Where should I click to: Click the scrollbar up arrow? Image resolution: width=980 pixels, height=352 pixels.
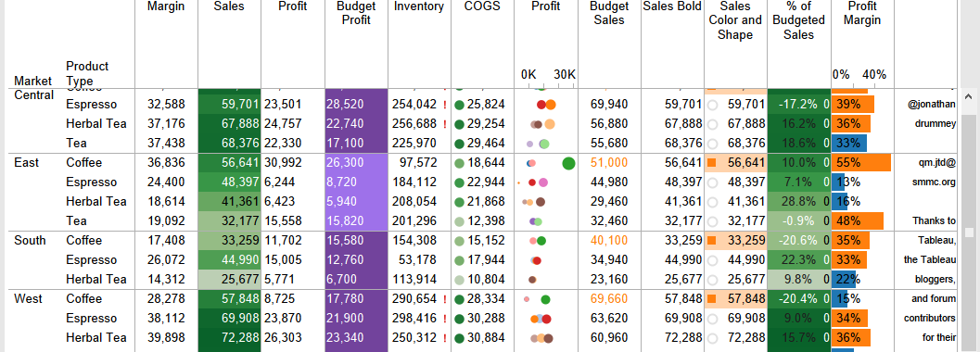(970, 96)
